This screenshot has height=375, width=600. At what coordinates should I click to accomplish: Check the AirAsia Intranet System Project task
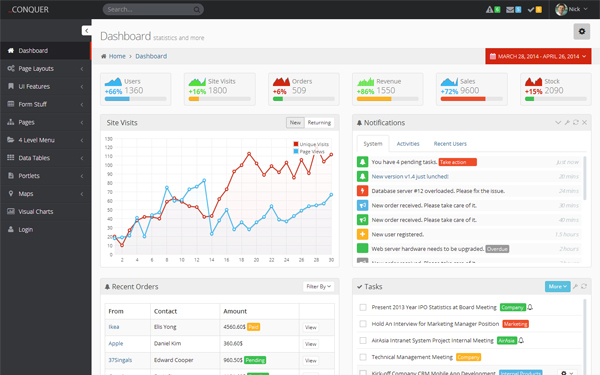click(x=363, y=341)
